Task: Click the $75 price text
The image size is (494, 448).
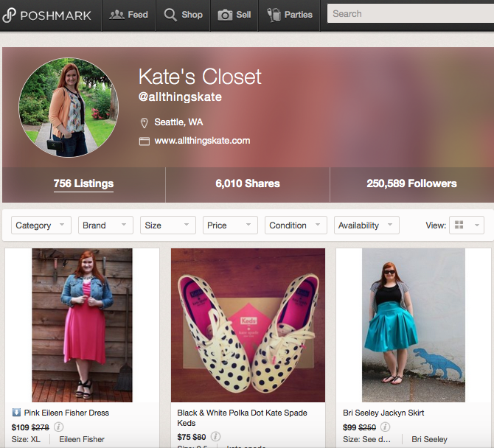Action: pyautogui.click(x=184, y=437)
